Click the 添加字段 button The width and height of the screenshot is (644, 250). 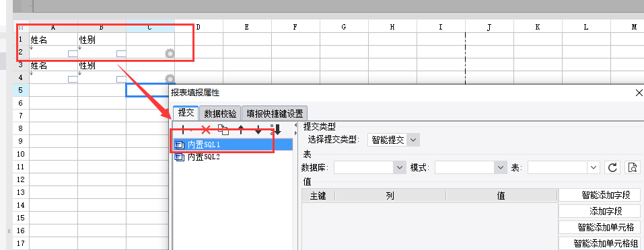pyautogui.click(x=600, y=211)
